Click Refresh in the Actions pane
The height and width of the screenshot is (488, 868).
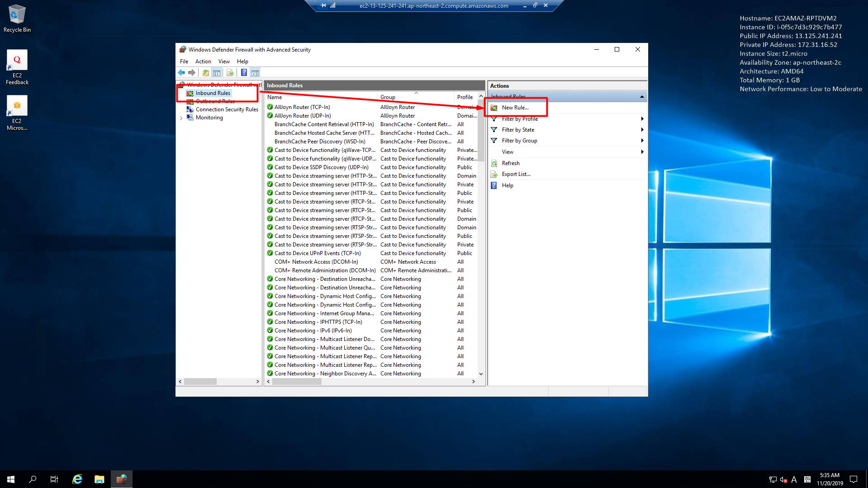tap(511, 163)
